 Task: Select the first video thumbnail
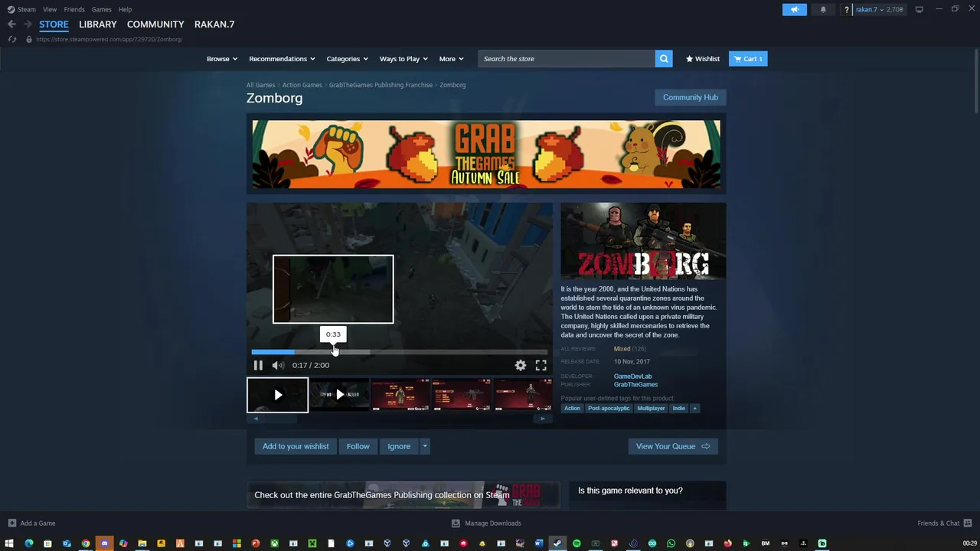pyautogui.click(x=277, y=395)
